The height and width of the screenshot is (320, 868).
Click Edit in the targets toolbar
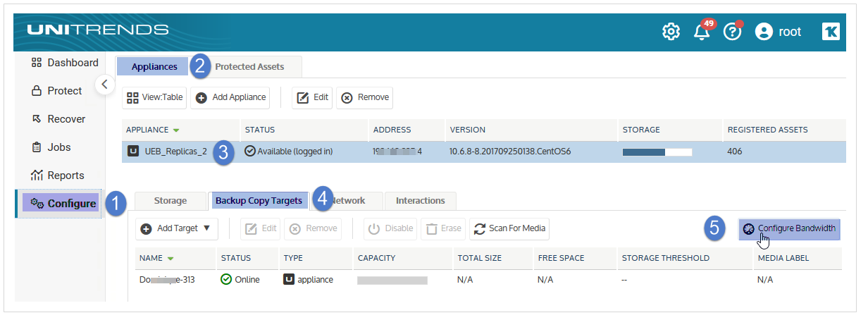(x=260, y=228)
